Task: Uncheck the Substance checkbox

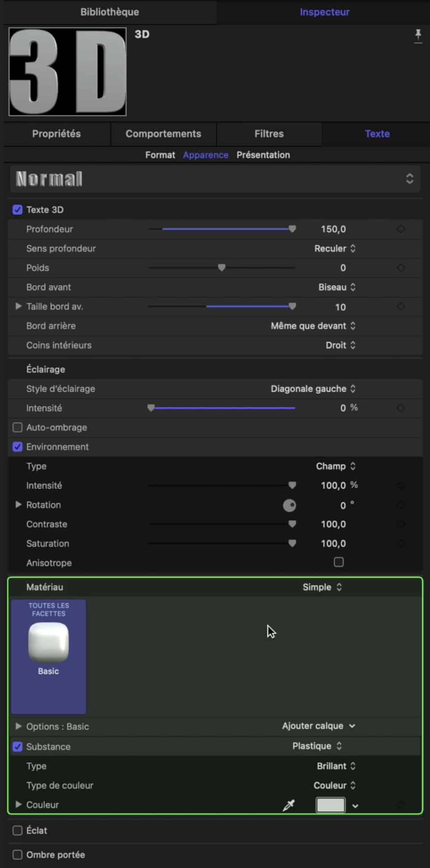Action: 17,747
